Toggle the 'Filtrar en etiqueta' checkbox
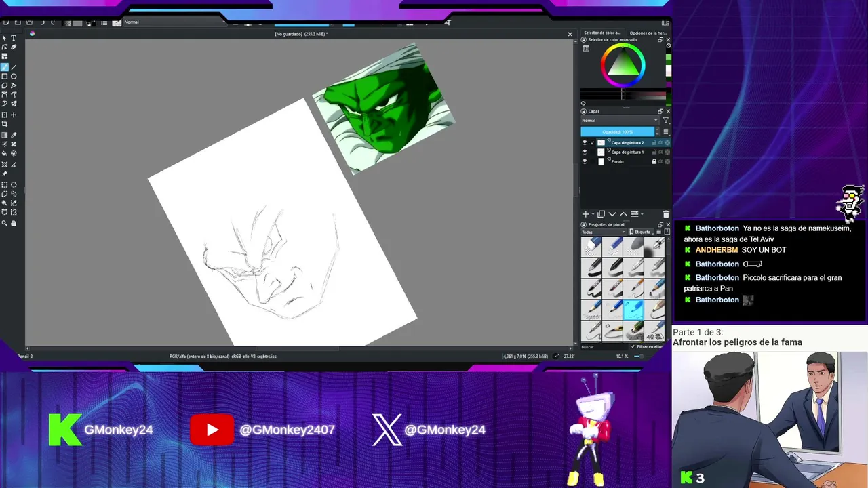The width and height of the screenshot is (868, 488). pyautogui.click(x=633, y=346)
